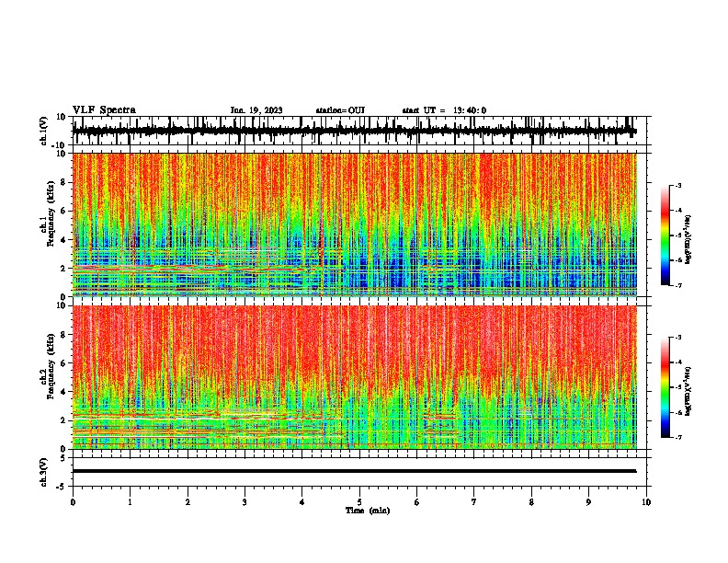Click time-axis tick label "8"
Screen dimensions: 728x563
click(x=531, y=502)
